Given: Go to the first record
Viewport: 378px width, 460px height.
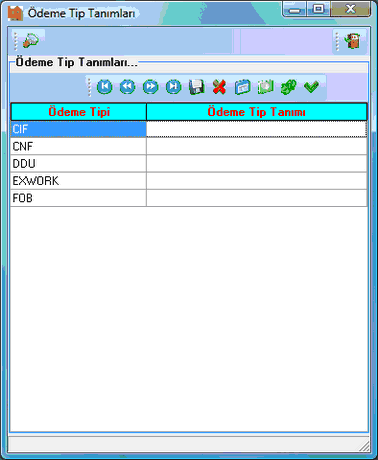Looking at the screenshot, I should coord(104,87).
